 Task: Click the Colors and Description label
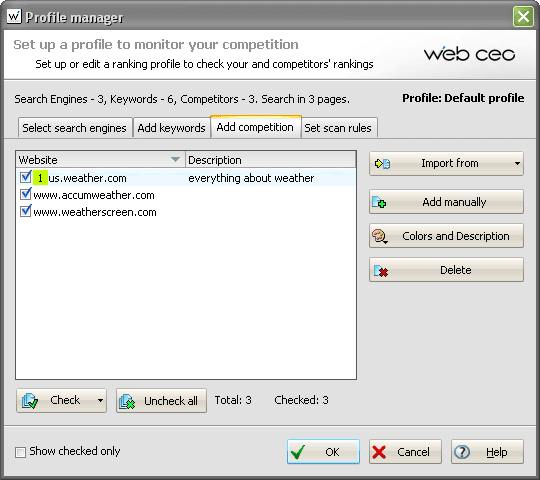(456, 236)
